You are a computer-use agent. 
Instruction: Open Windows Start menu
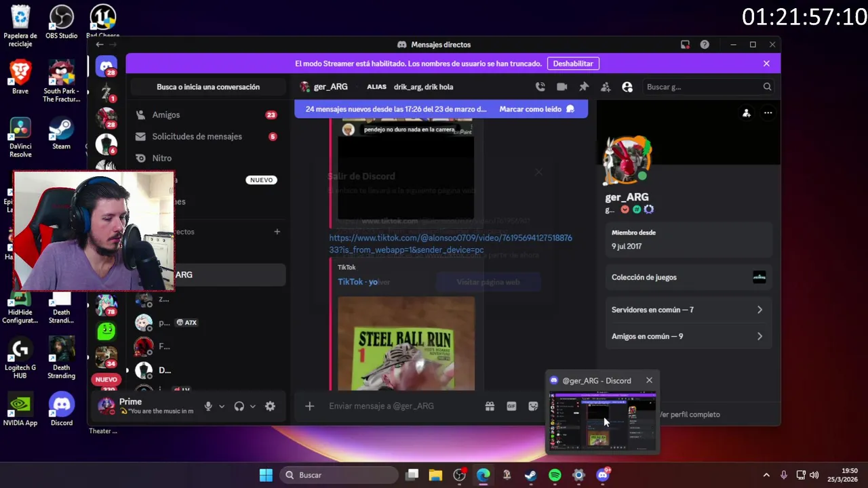point(266,475)
